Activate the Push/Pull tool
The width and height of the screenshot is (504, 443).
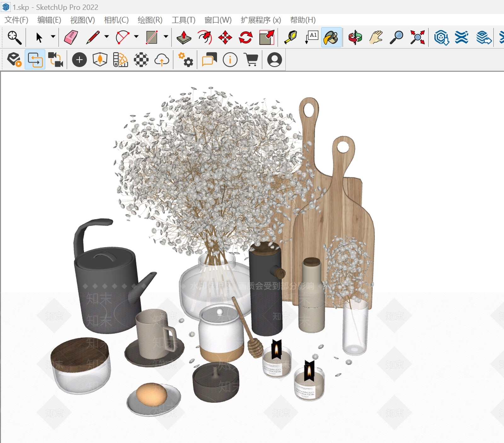coord(184,37)
